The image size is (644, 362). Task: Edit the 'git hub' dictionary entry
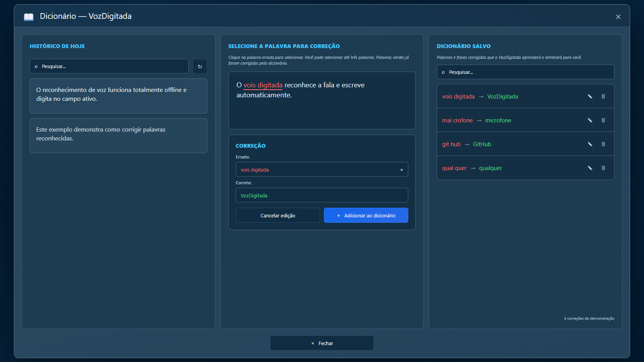(x=590, y=144)
